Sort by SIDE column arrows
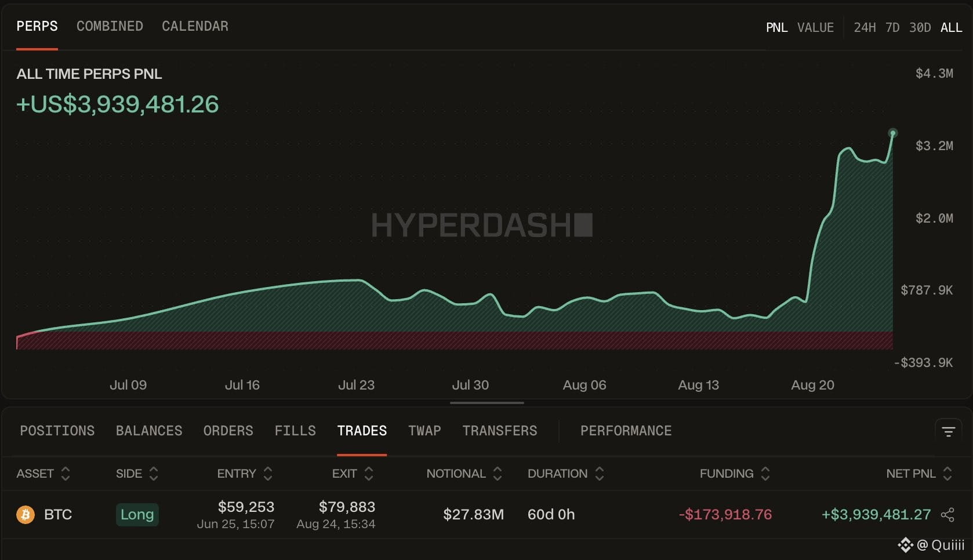Viewport: 973px width, 560px height. (154, 474)
